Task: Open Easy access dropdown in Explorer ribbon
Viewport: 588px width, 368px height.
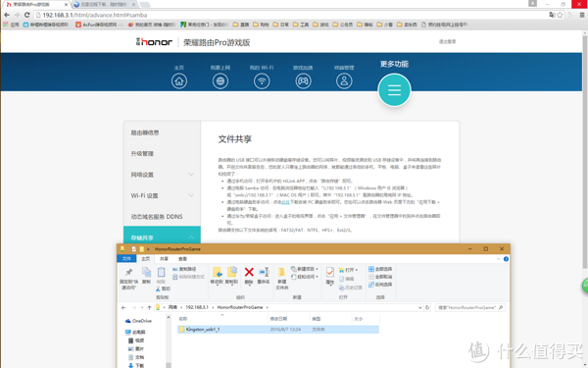Action: pos(305,277)
